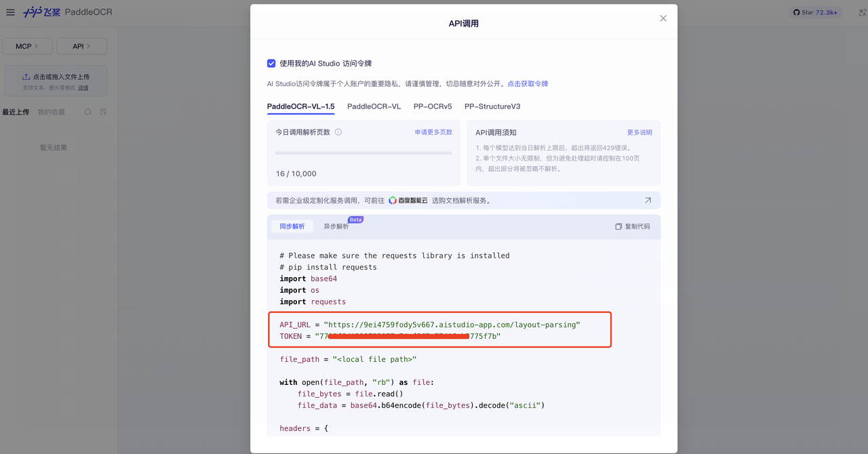This screenshot has height=454, width=868.
Task: Click the list icon next to search
Action: (103, 112)
